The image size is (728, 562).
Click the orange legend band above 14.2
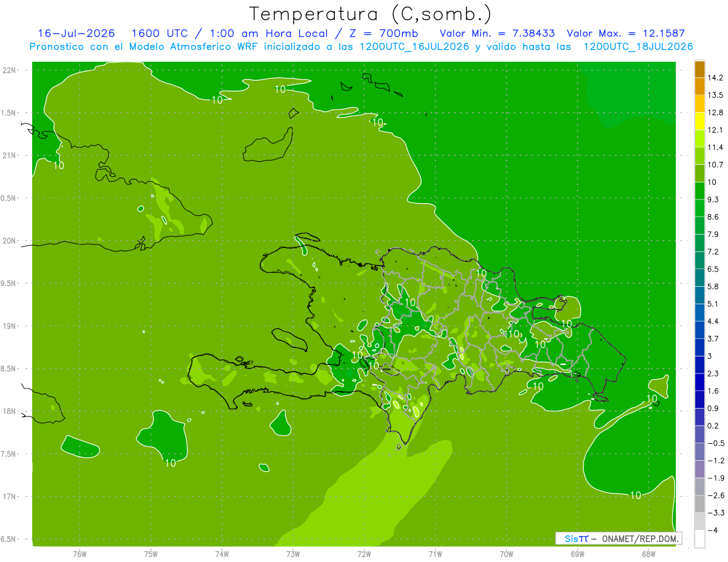699,69
